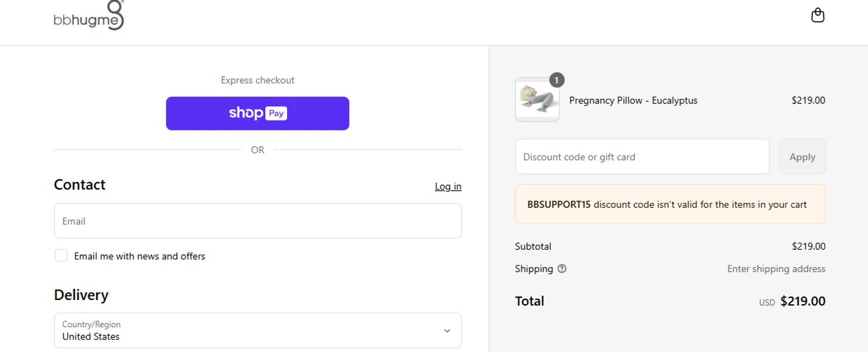868x352 pixels.
Task: Click the Delivery heading
Action: (x=81, y=295)
